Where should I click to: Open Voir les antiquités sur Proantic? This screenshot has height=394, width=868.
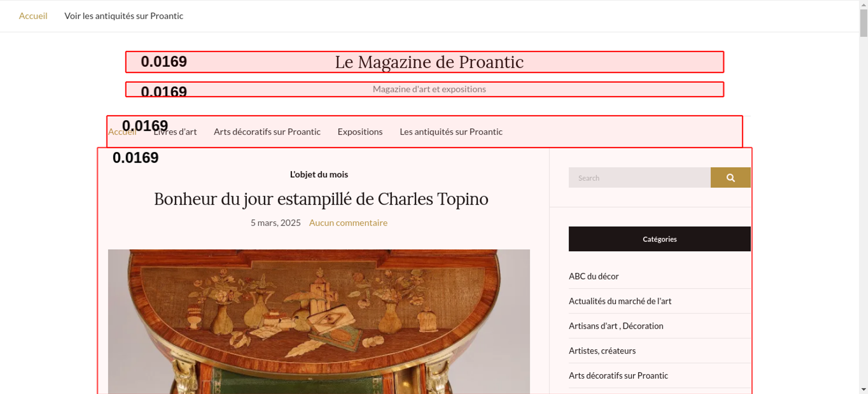coord(124,16)
